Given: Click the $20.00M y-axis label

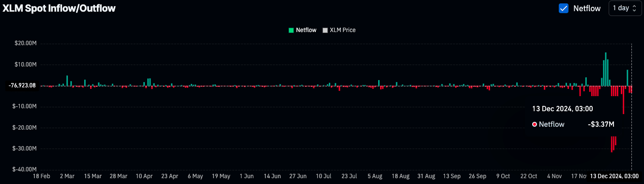Looking at the screenshot, I should click(26, 44).
